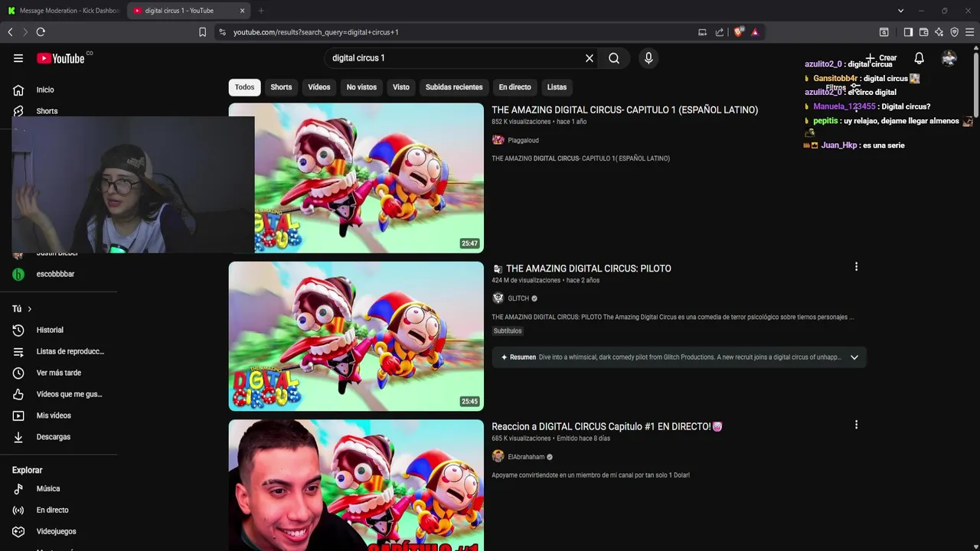Start voice search with the microphone
This screenshot has width=980, height=551.
(x=648, y=58)
